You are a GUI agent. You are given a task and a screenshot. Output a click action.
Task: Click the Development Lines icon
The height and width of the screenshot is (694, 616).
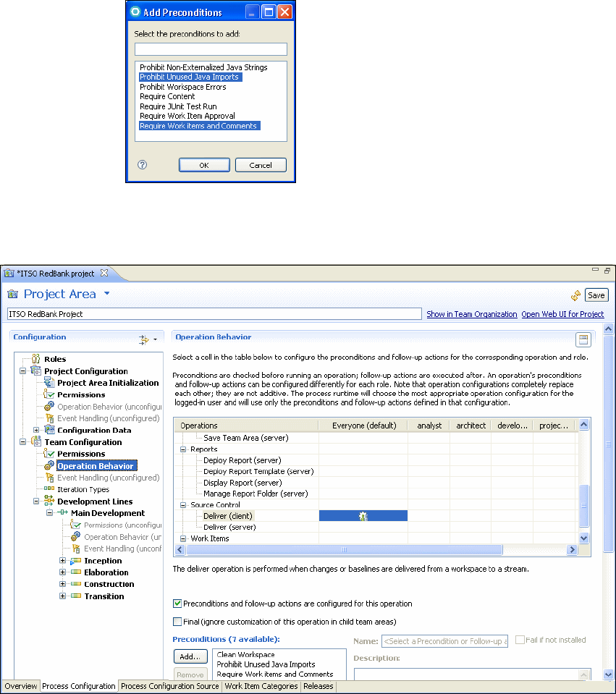coord(49,501)
